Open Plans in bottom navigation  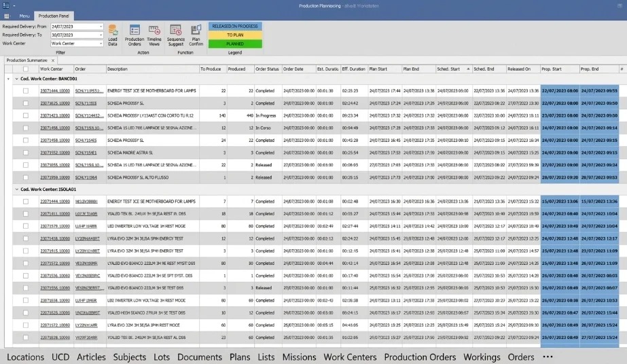pos(240,357)
